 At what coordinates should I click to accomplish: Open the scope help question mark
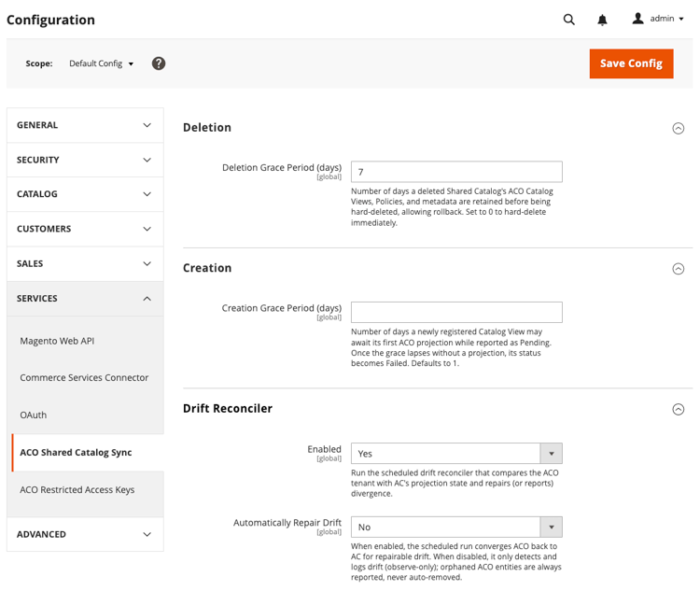pos(159,63)
